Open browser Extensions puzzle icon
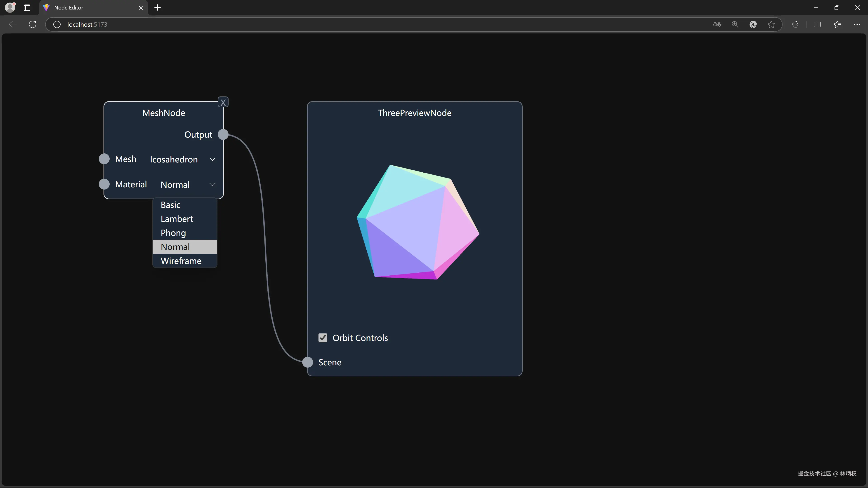This screenshot has width=868, height=488. [795, 24]
